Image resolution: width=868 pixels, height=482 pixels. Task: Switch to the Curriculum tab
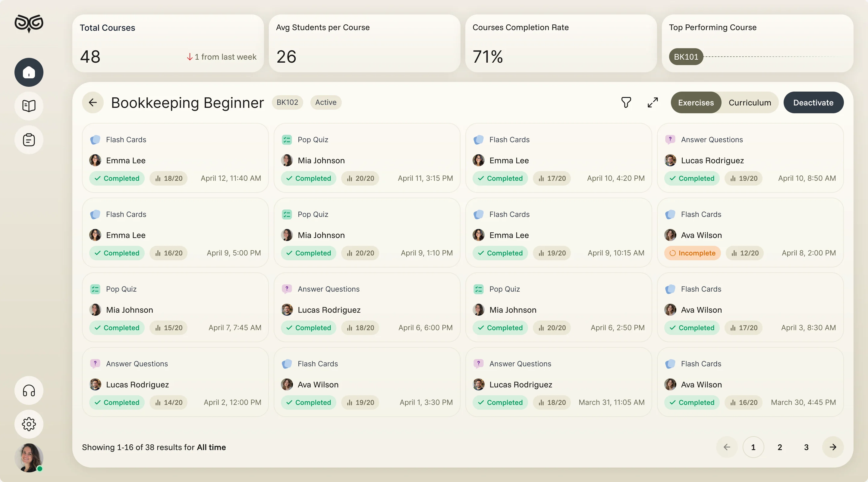(x=750, y=102)
